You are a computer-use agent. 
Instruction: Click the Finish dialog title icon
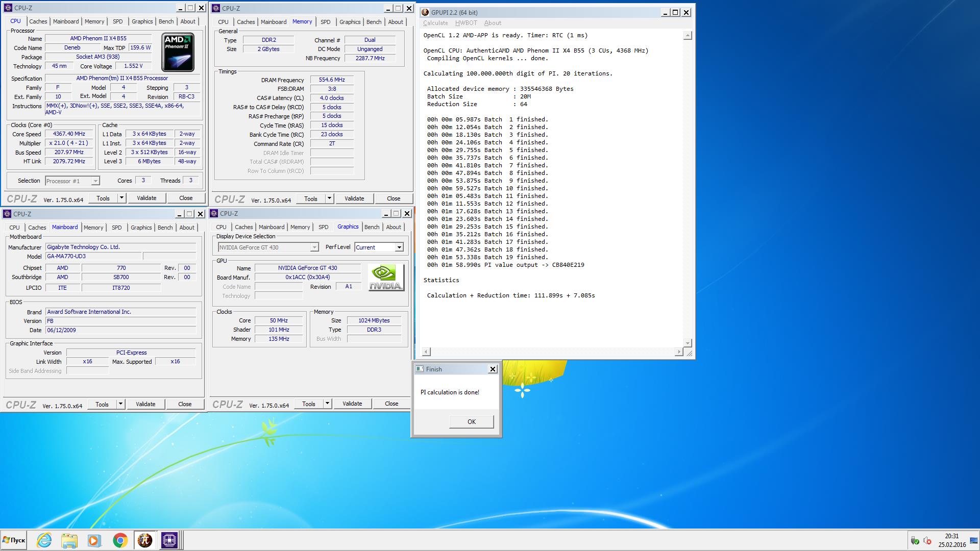point(420,369)
